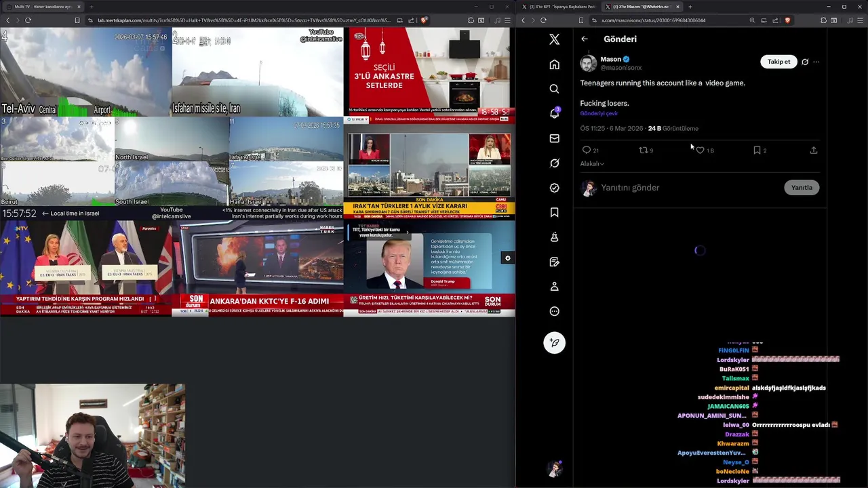The width and height of the screenshot is (868, 488).
Task: Click Brave shield icon in X window
Action: pos(787,20)
